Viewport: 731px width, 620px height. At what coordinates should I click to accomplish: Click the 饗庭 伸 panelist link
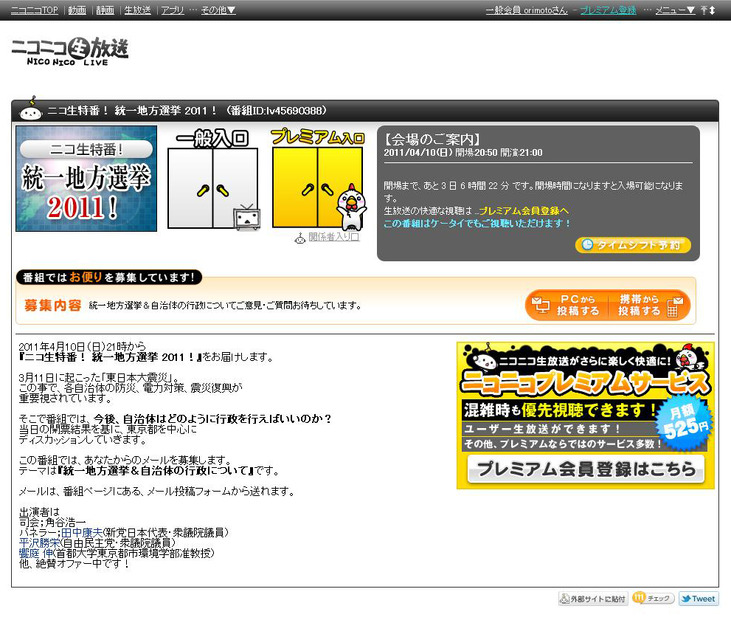coord(36,553)
